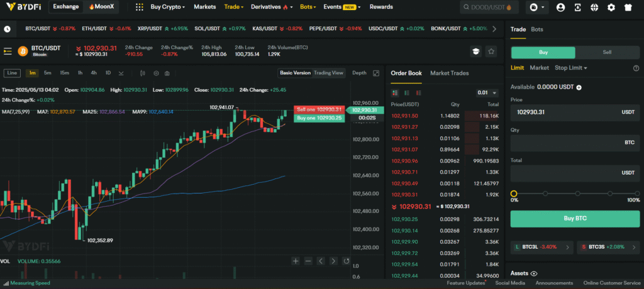The height and width of the screenshot is (289, 644).
Task: Open the language globe icon
Action: pyautogui.click(x=594, y=8)
